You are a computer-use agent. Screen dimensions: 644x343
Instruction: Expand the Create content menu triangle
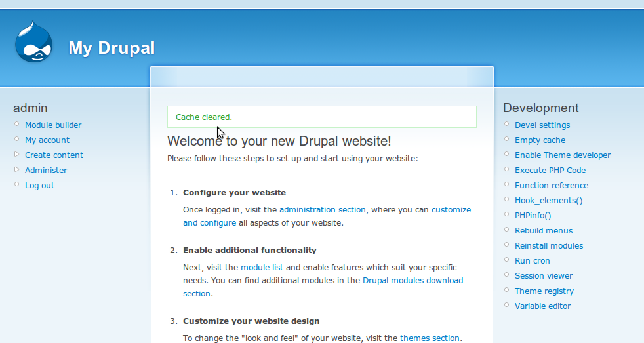coord(17,155)
